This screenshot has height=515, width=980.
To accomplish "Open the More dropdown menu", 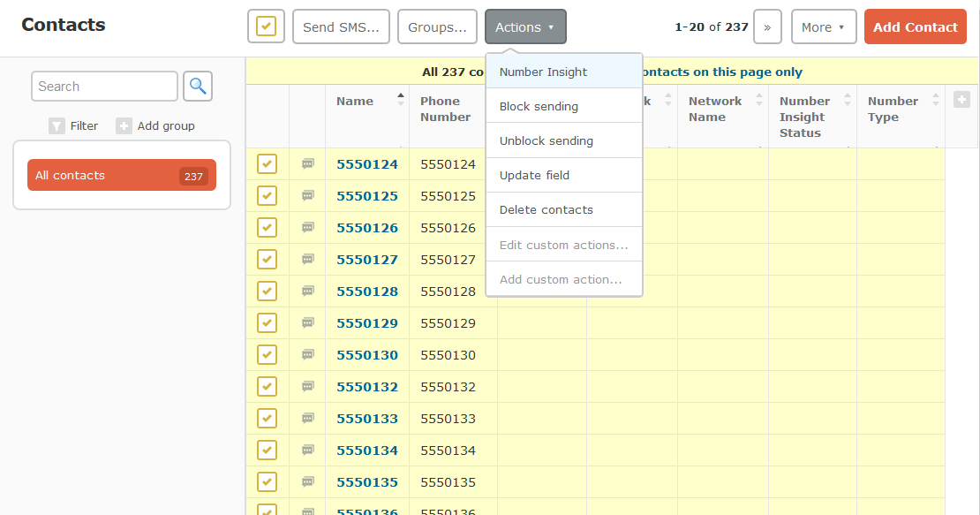I will [824, 27].
